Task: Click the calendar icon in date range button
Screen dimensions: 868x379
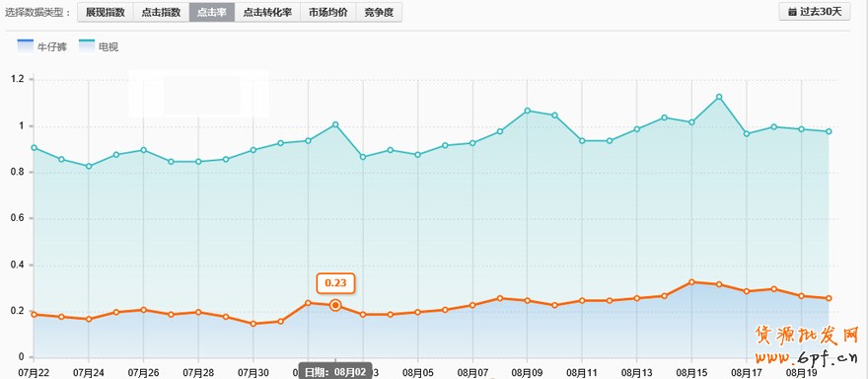Action: pyautogui.click(x=792, y=12)
